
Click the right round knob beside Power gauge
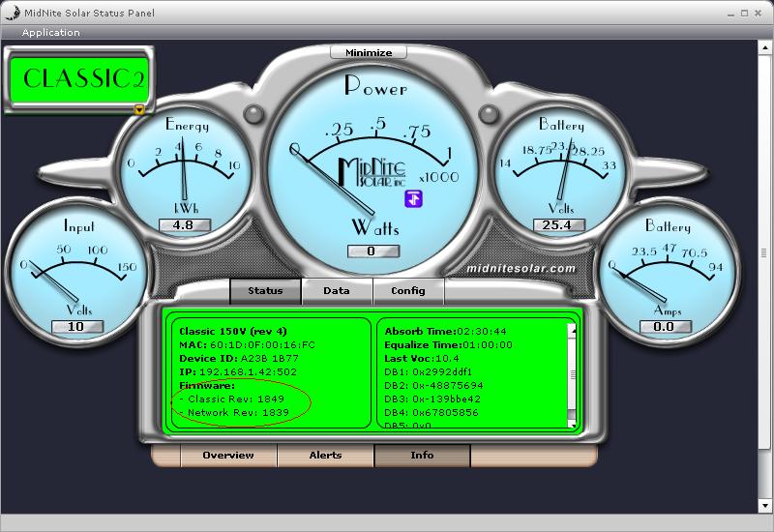coord(489,114)
